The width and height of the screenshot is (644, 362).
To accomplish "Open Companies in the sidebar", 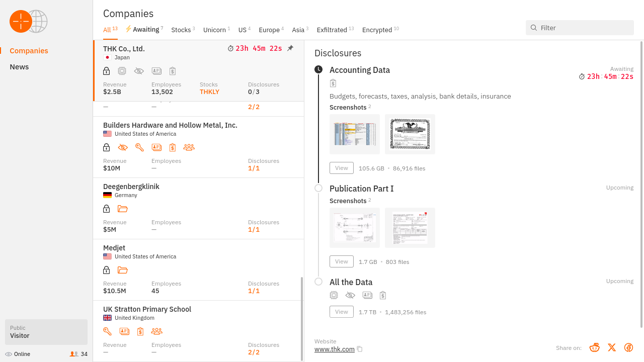I will click(x=29, y=51).
